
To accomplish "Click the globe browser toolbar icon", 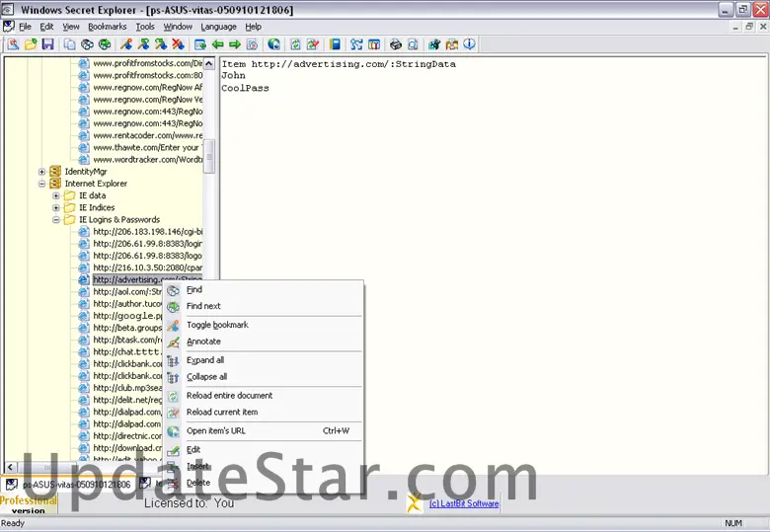I will pyautogui.click(x=273, y=44).
